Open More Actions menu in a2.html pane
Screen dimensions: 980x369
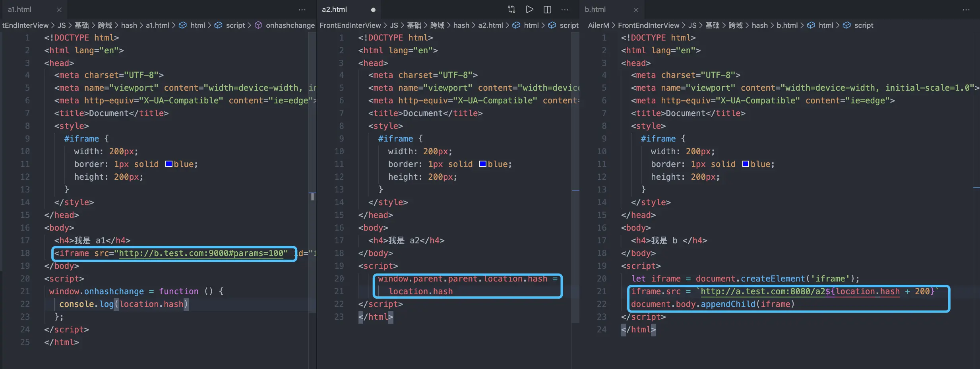pos(565,10)
